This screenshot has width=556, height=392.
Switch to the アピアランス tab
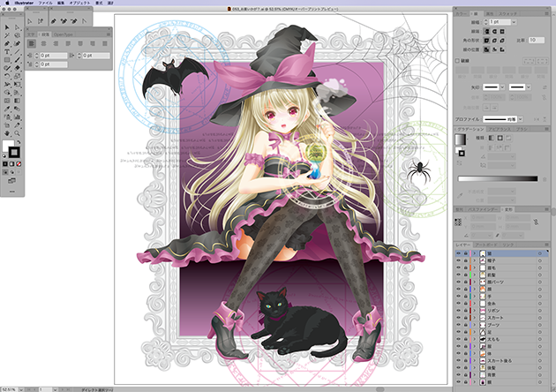point(499,129)
